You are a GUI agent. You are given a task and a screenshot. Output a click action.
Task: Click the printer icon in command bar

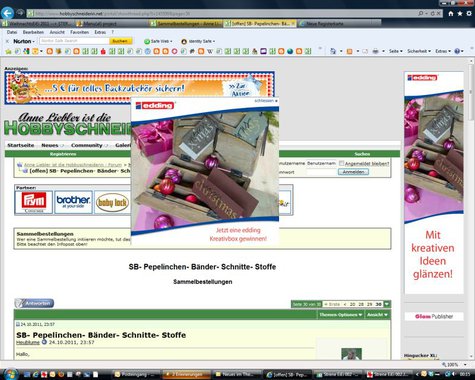pyautogui.click(x=376, y=51)
